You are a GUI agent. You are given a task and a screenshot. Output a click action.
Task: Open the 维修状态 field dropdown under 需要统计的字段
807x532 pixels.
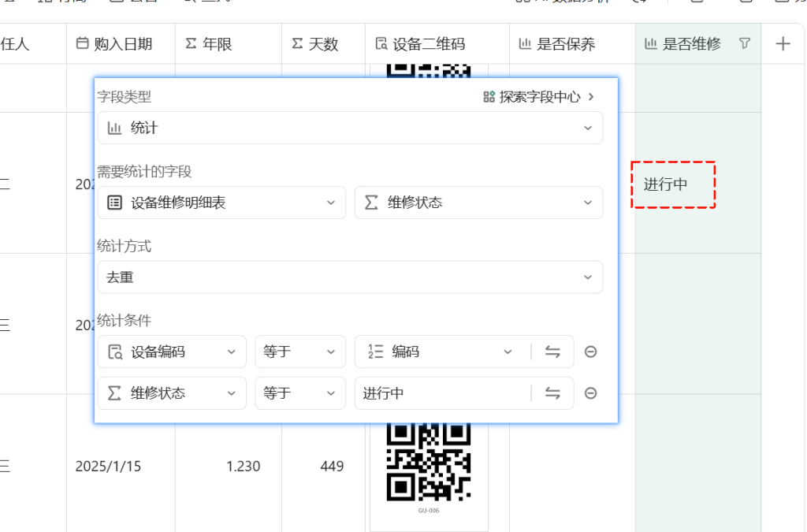(x=478, y=203)
